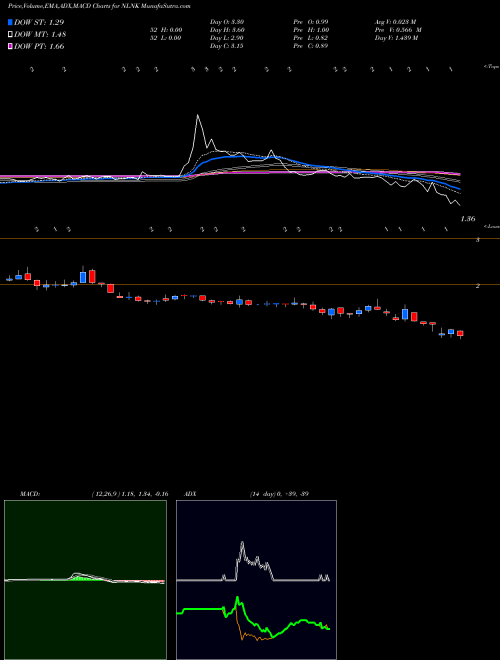Click the 1.36 last price label
The height and width of the screenshot is (660, 500).
[x=468, y=219]
